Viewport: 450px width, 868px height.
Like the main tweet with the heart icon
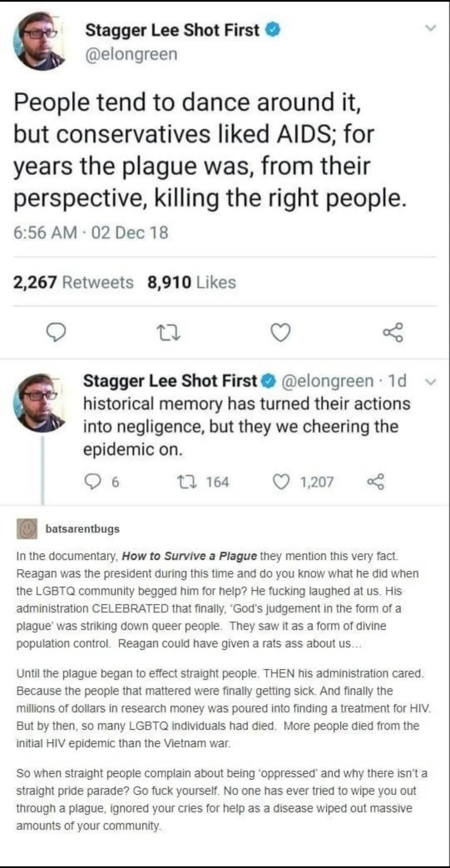280,333
